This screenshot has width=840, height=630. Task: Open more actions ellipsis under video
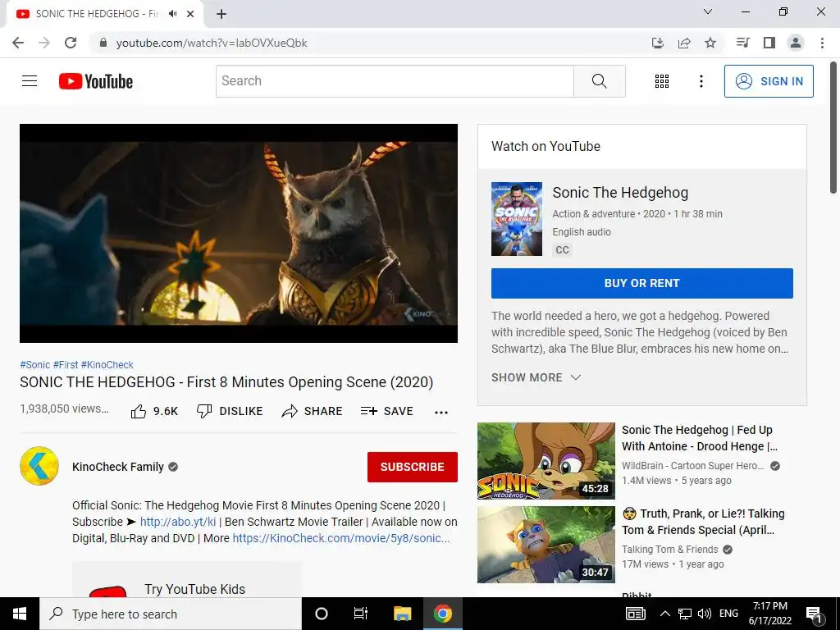coord(441,412)
